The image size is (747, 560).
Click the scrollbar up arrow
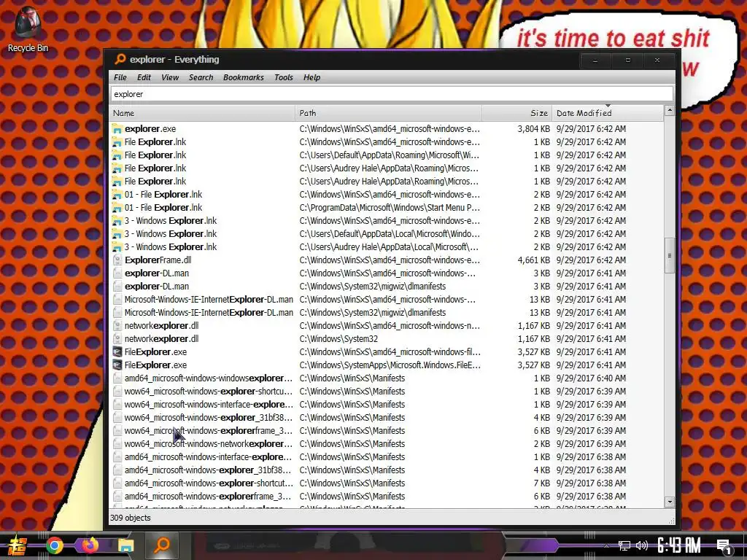[670, 111]
